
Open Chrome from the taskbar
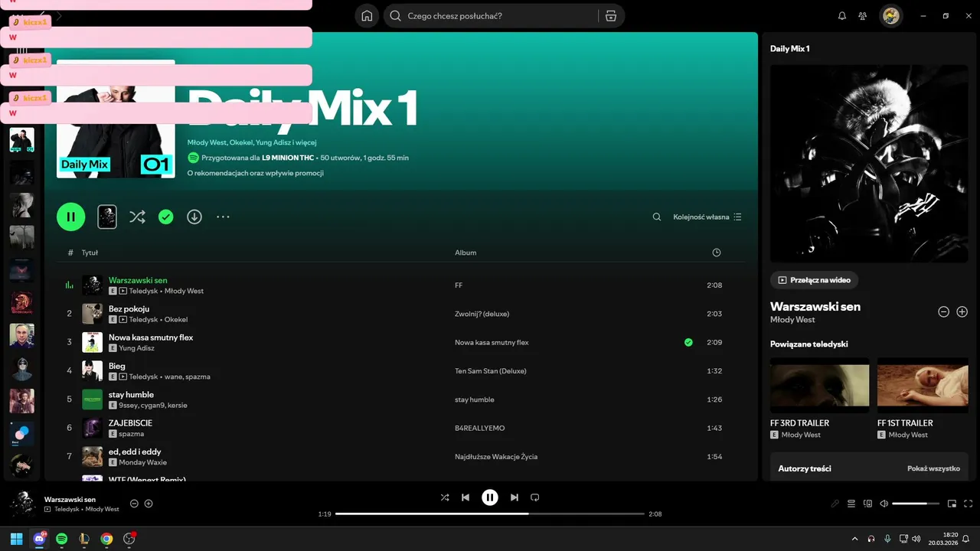(x=106, y=539)
